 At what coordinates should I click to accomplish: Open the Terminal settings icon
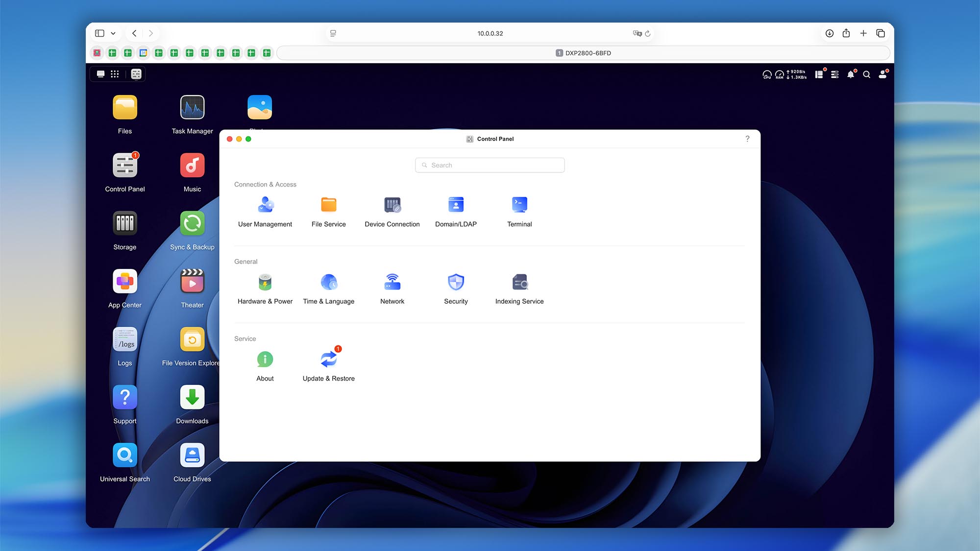pos(519,205)
